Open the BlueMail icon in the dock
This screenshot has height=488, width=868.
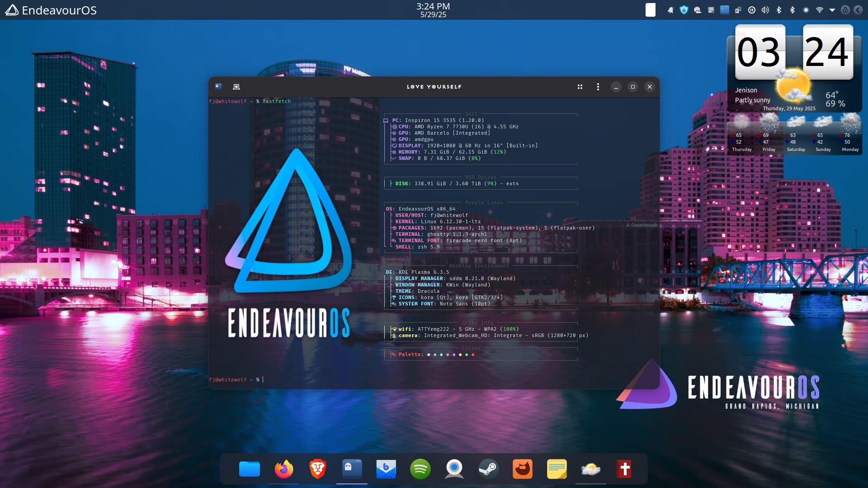tap(386, 469)
